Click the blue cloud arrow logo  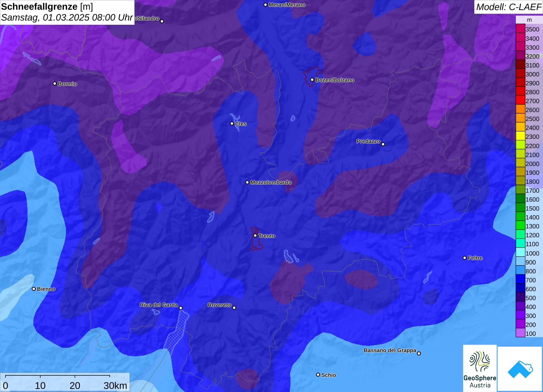click(x=520, y=369)
